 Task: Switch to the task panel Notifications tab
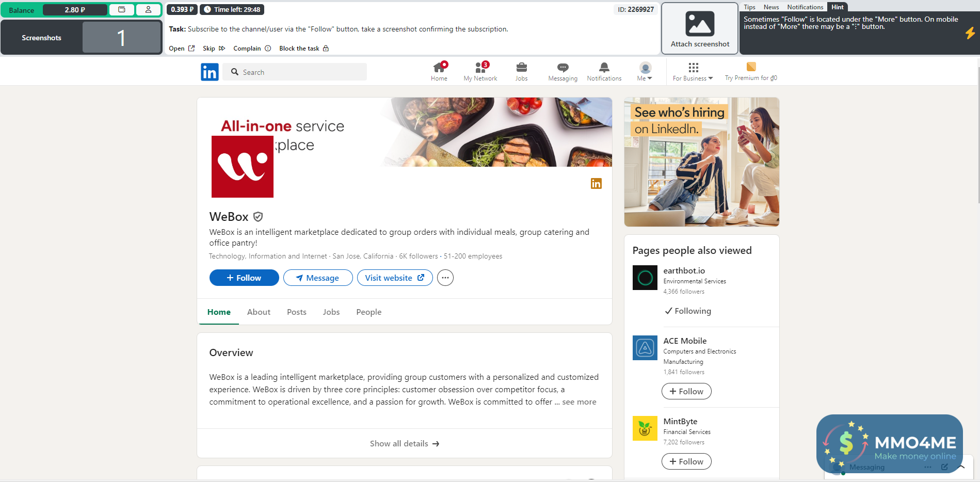point(805,7)
